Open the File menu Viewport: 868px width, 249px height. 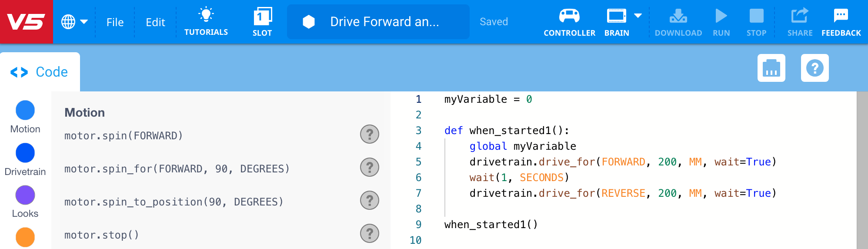[x=115, y=22]
